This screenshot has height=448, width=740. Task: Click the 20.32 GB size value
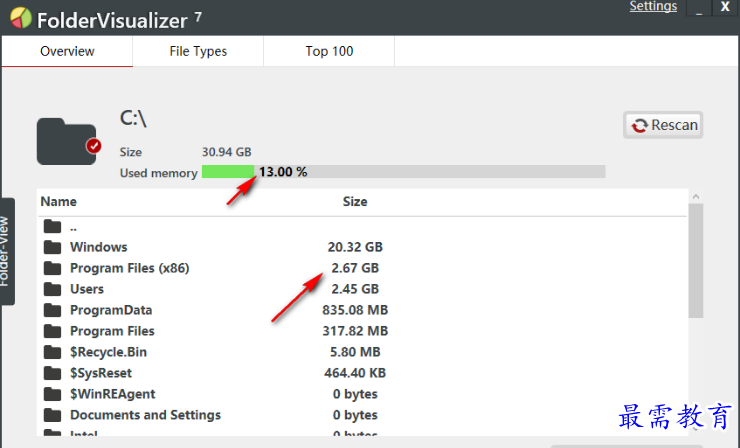[355, 247]
